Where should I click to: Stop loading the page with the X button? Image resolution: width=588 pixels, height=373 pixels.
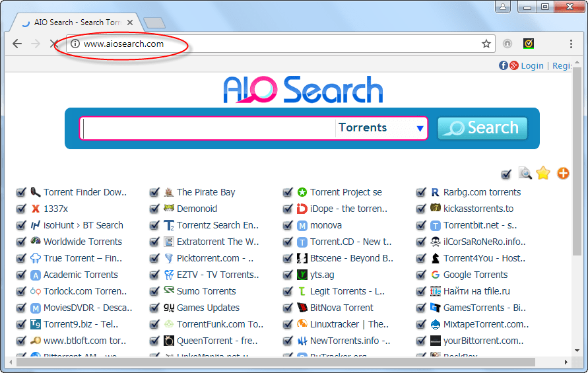click(53, 44)
